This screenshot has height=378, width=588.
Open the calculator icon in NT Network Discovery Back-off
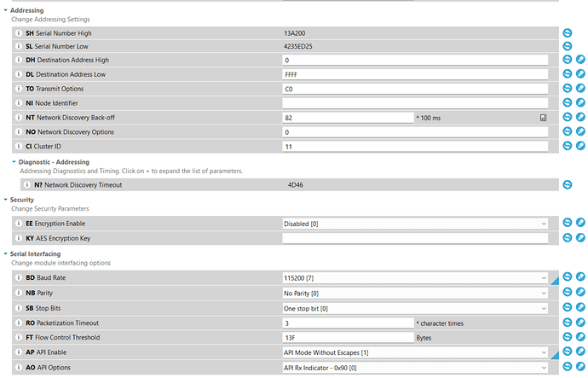click(x=542, y=118)
